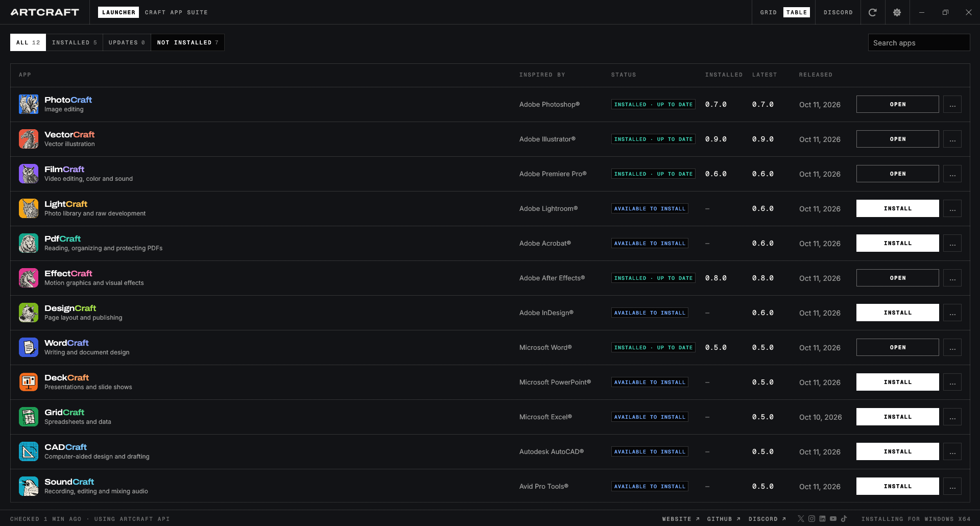The image size is (980, 526).
Task: Click the EffectCraft app icon
Action: [29, 278]
